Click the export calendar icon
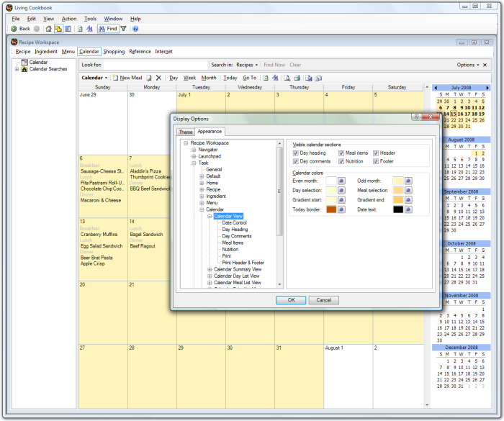Screen dimensions: 504x421 (309, 78)
